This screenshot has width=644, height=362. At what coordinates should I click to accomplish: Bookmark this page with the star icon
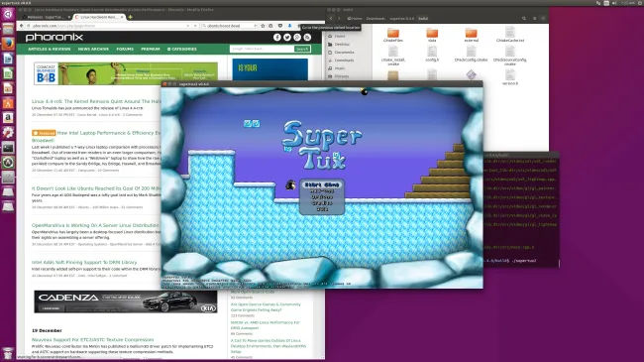coord(263,26)
